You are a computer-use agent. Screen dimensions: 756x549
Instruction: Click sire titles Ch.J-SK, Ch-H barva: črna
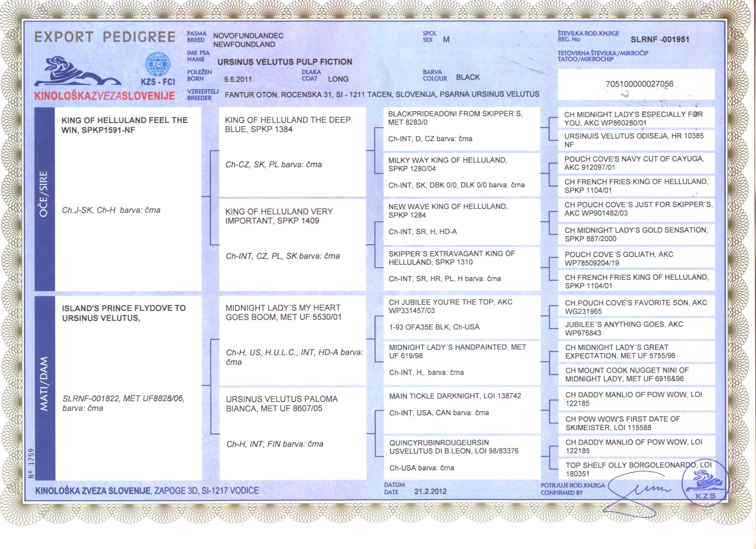tap(111, 210)
